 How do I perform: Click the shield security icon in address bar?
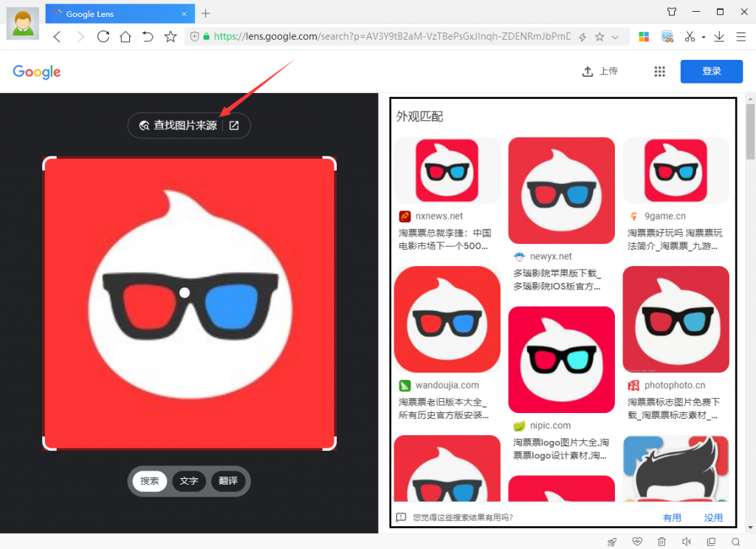[x=194, y=37]
